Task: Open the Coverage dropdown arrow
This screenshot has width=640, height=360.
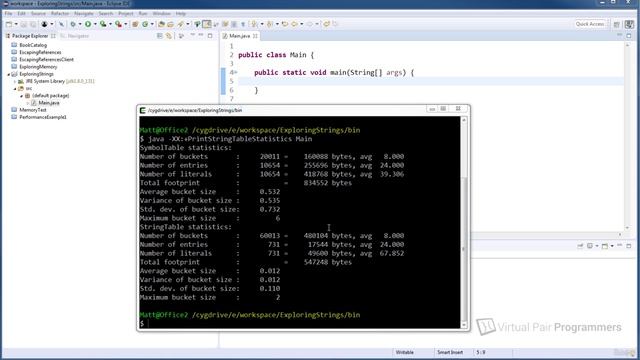Action: click(x=110, y=24)
